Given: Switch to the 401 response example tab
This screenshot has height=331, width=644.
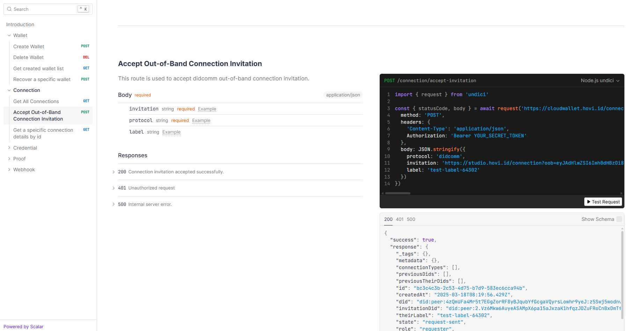Looking at the screenshot, I should point(400,219).
